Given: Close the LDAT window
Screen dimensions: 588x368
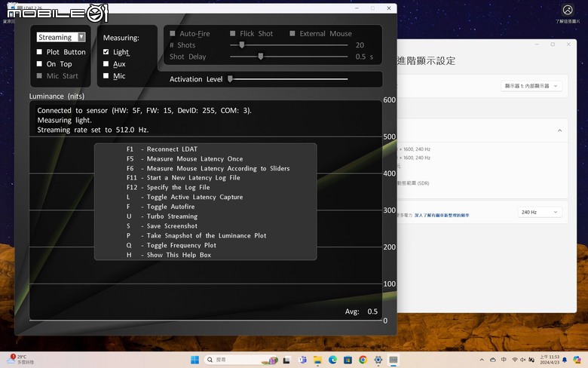Looking at the screenshot, I should tap(389, 8).
